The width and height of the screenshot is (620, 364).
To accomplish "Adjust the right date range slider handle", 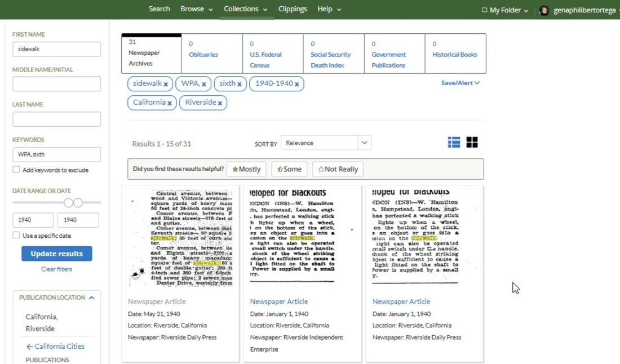I will point(78,203).
